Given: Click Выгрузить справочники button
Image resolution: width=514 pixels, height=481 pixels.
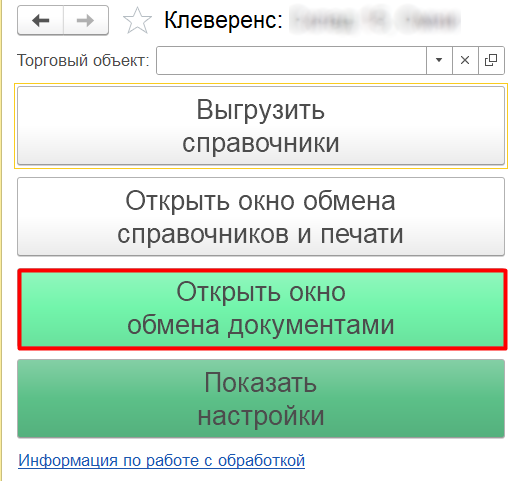Looking at the screenshot, I should point(261,126).
